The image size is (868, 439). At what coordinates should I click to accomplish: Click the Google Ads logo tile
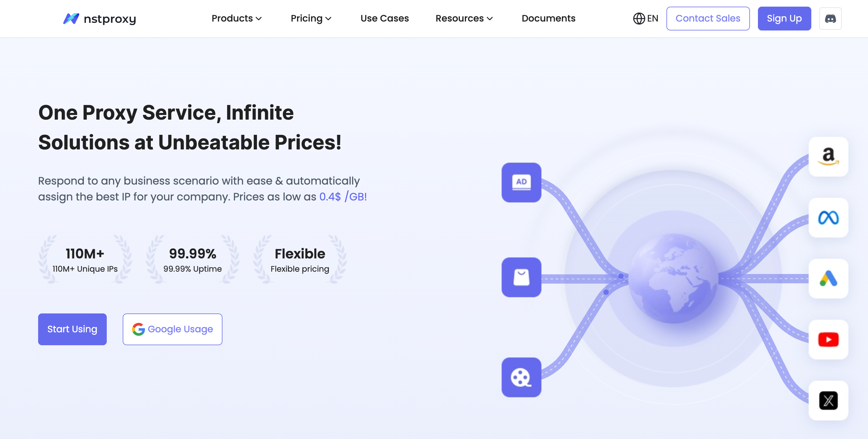tap(828, 278)
